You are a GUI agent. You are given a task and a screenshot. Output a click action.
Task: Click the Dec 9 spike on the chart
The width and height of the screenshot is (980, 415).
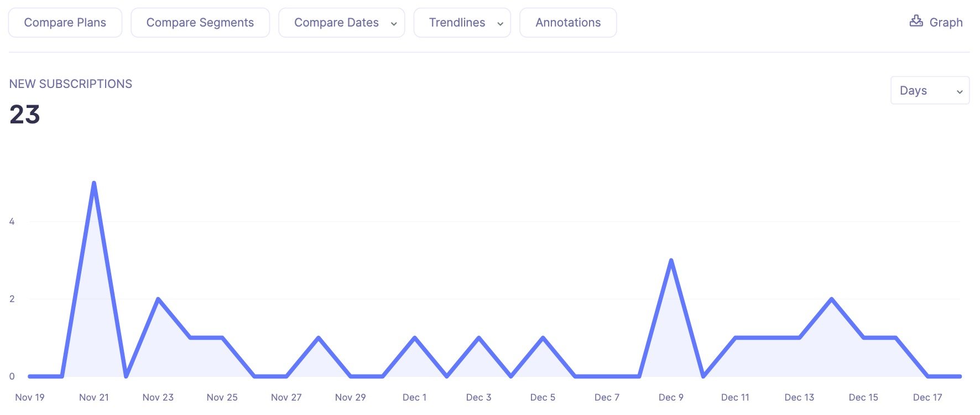pyautogui.click(x=671, y=259)
